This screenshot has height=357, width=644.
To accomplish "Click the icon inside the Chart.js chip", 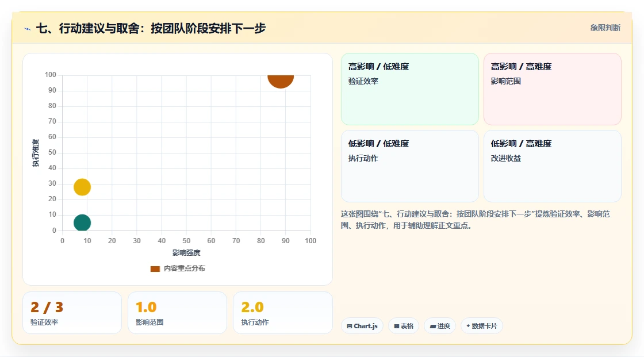I will point(350,326).
